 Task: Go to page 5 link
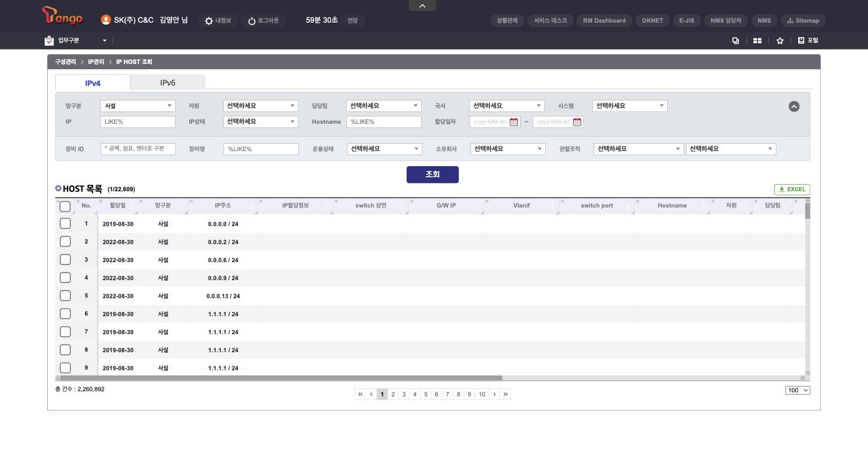pos(426,394)
